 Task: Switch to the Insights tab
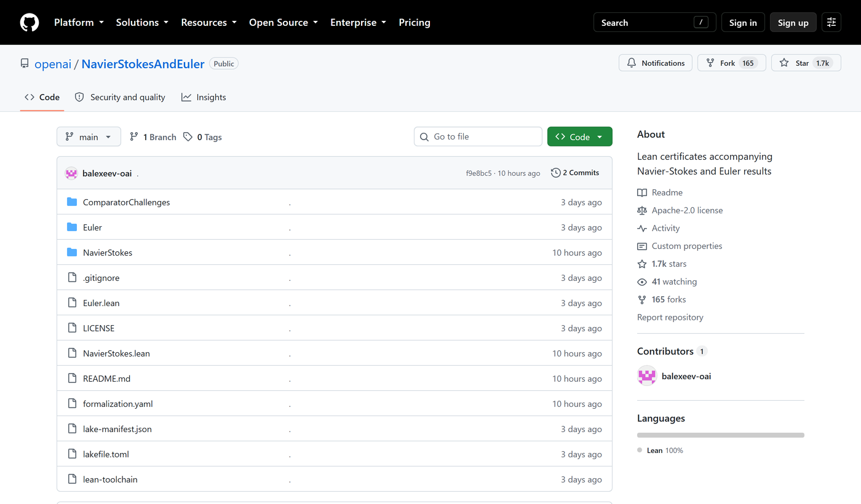pos(204,97)
